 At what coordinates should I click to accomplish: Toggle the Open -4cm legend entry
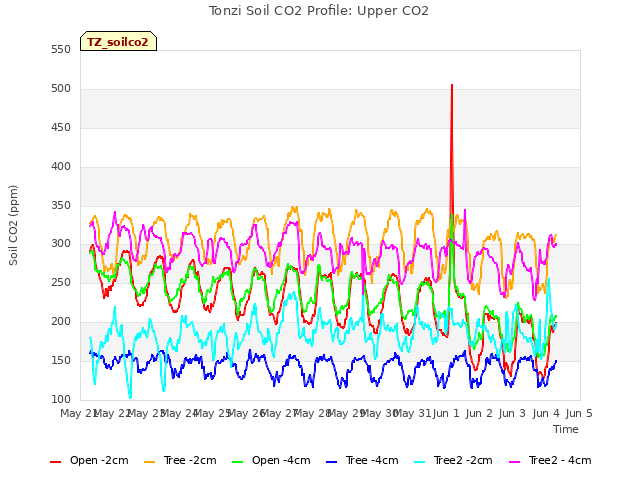point(271,460)
